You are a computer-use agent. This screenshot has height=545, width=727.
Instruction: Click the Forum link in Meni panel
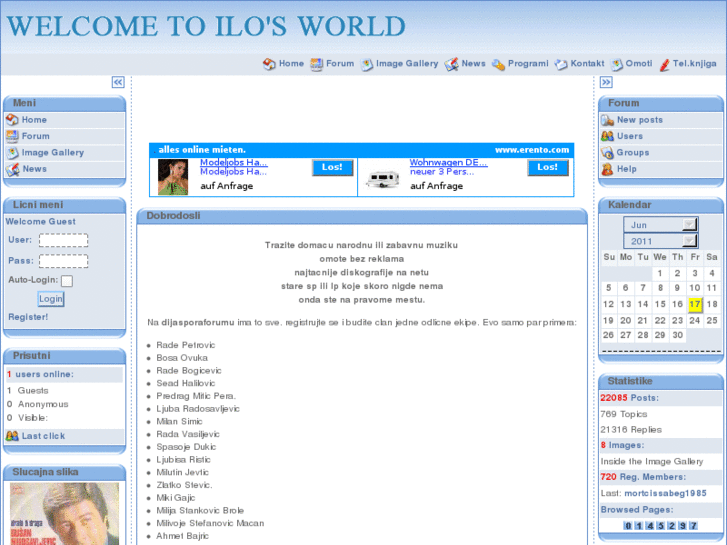point(36,136)
